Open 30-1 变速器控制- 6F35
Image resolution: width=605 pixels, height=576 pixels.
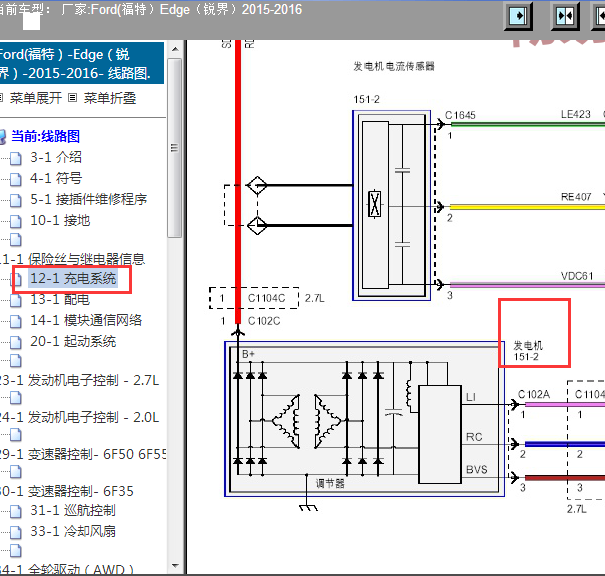[67, 491]
